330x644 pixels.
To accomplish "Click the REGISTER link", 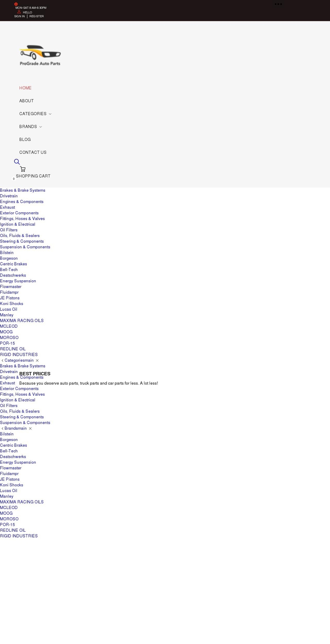I will tap(36, 16).
